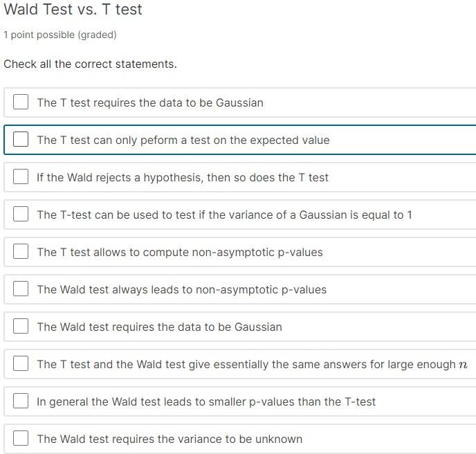
Task: Tick the box for Wald always non-asymptotic p-values
Action: [x=21, y=289]
